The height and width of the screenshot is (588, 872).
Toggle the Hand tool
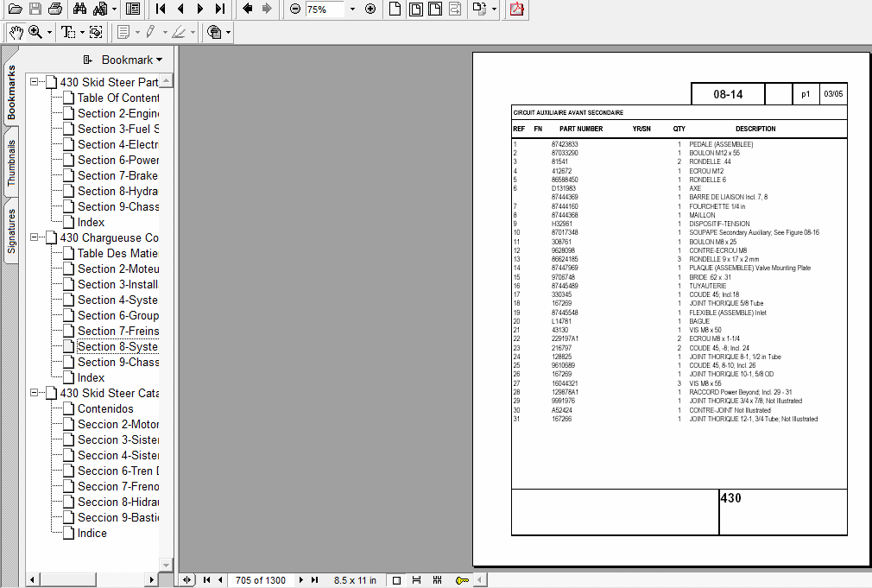(x=16, y=32)
